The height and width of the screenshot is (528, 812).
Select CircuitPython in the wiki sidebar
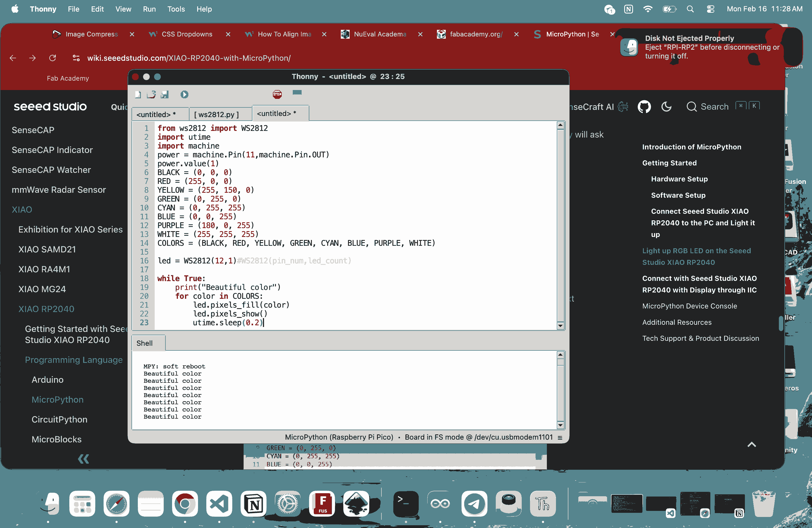coord(59,419)
